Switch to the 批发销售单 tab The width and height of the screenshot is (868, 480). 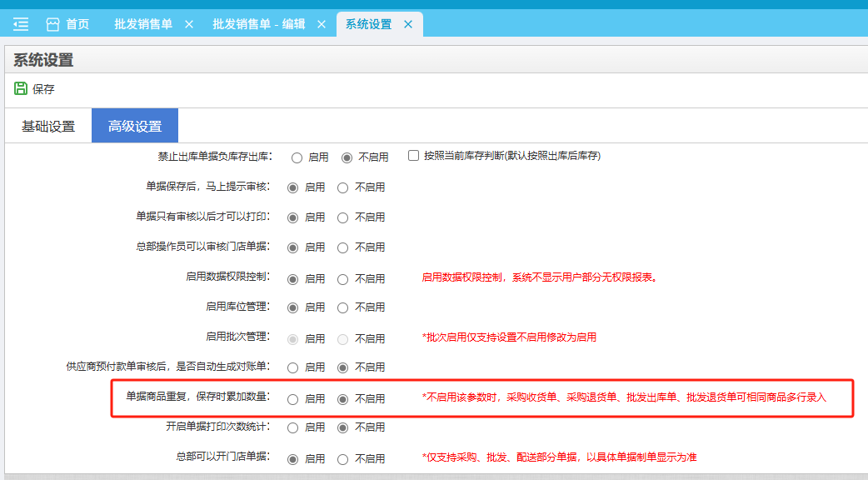[143, 24]
